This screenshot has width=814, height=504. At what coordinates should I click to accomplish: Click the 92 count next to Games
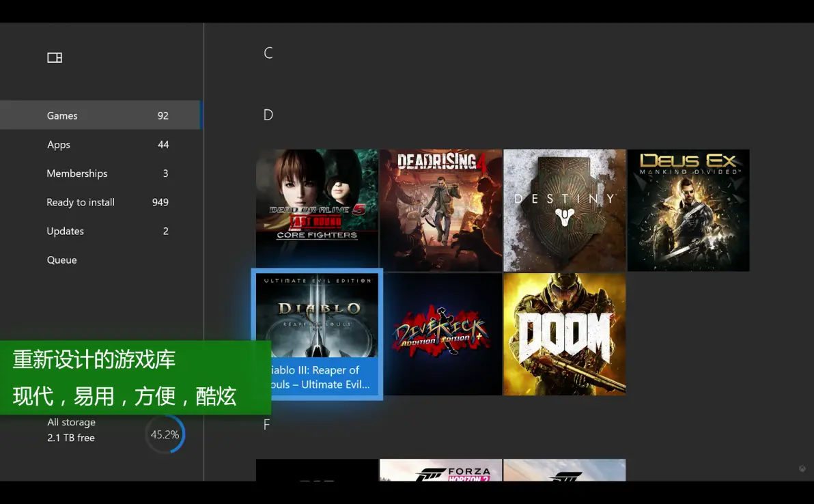click(x=163, y=115)
